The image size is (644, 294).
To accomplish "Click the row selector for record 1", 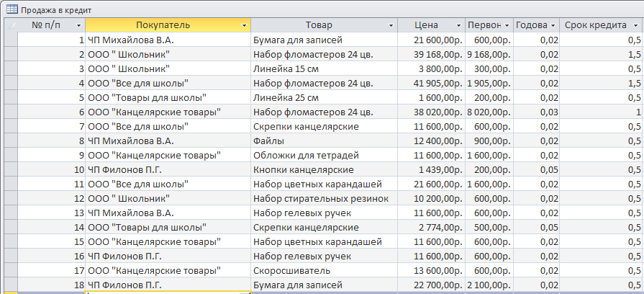I will coord(10,40).
